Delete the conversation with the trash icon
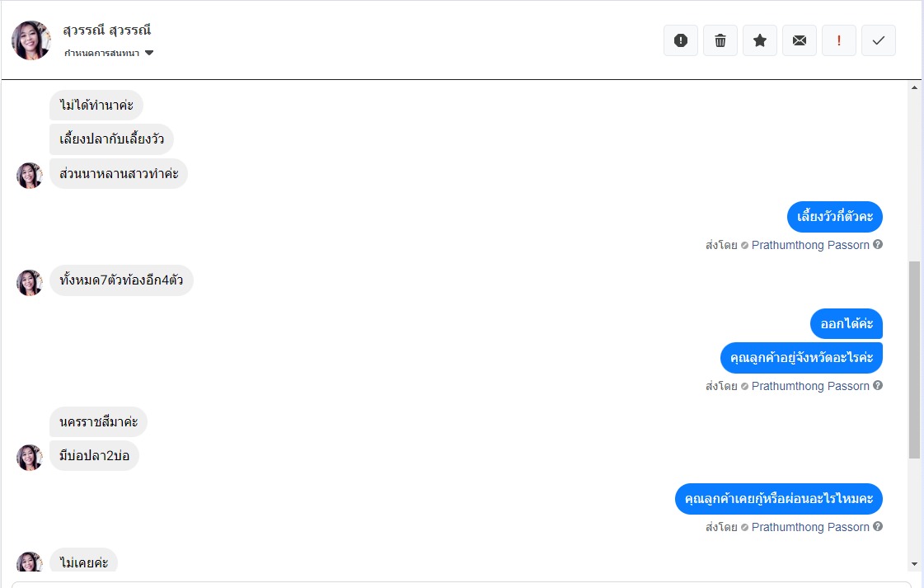924x588 pixels. click(x=720, y=40)
